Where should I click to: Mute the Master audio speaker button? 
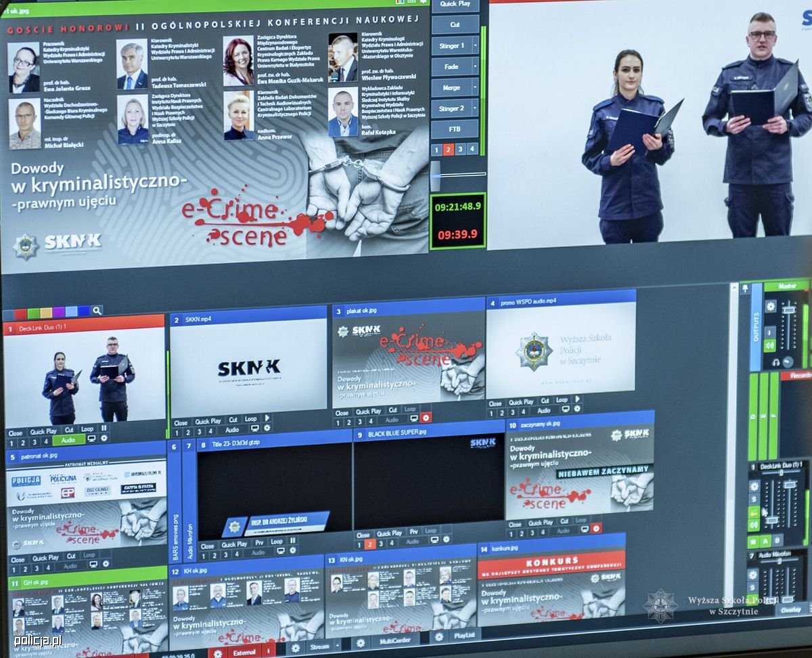[770, 346]
